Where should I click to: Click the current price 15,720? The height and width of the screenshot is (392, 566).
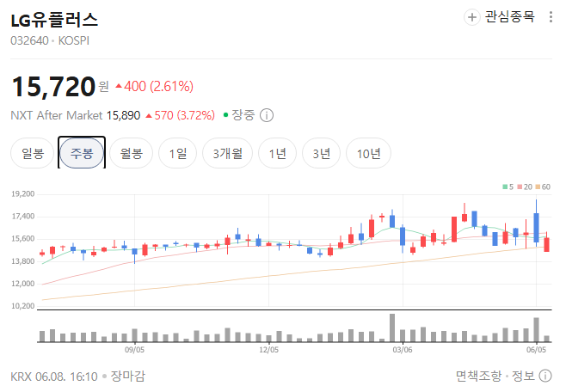53,87
